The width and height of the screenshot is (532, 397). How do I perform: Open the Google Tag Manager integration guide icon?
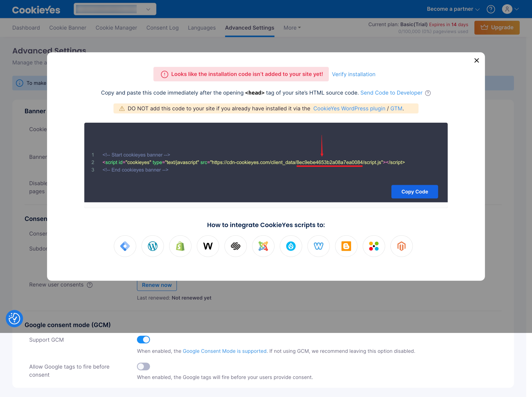coord(125,246)
